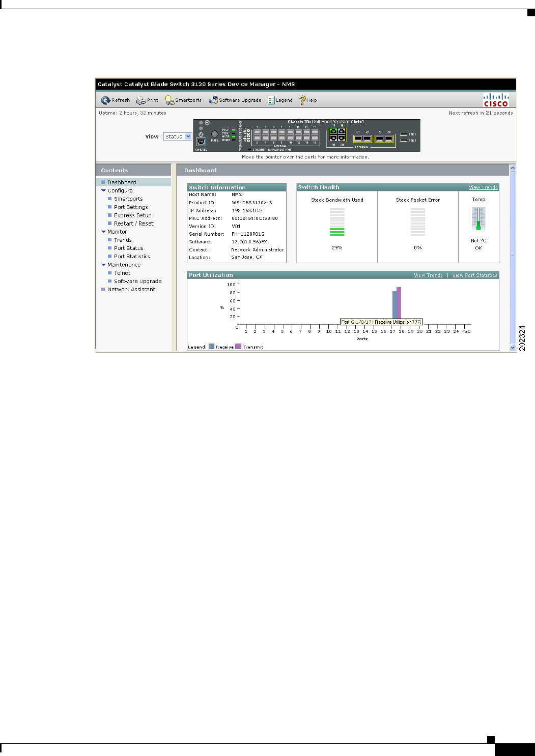The image size is (535, 756).
Task: Select external port 23 on switch image
Action: [380, 138]
